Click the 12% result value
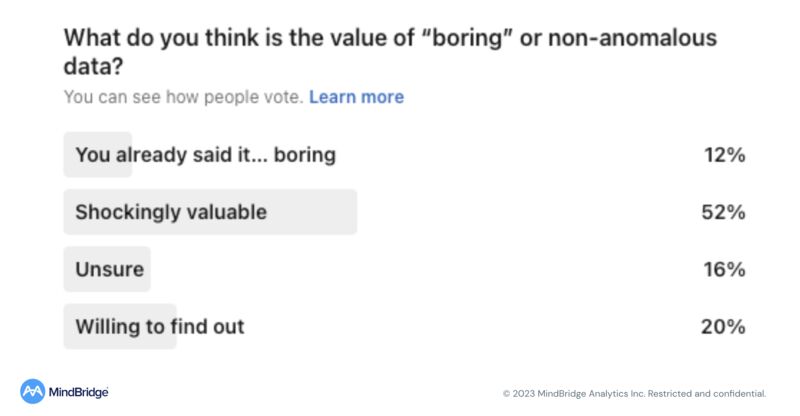800x416 pixels. click(724, 155)
